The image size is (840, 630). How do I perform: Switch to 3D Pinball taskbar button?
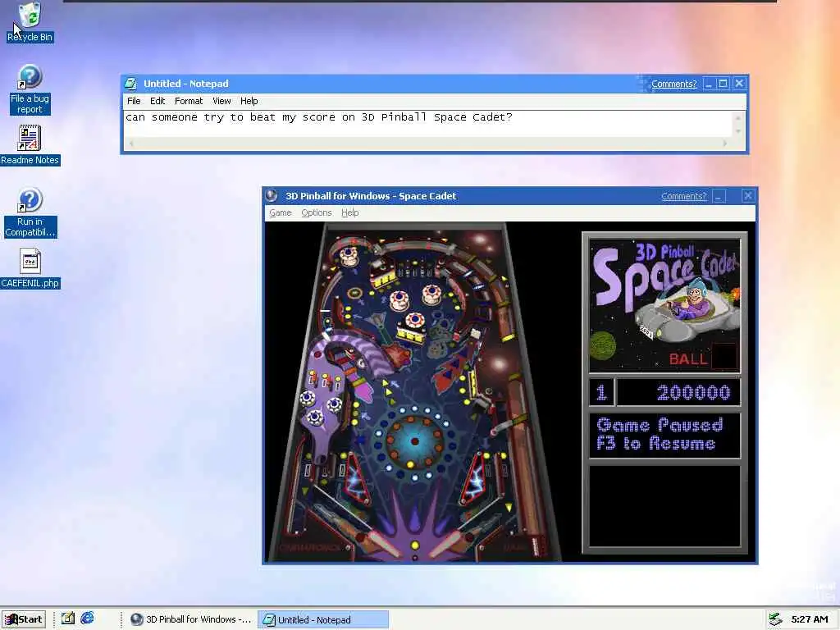pos(191,619)
